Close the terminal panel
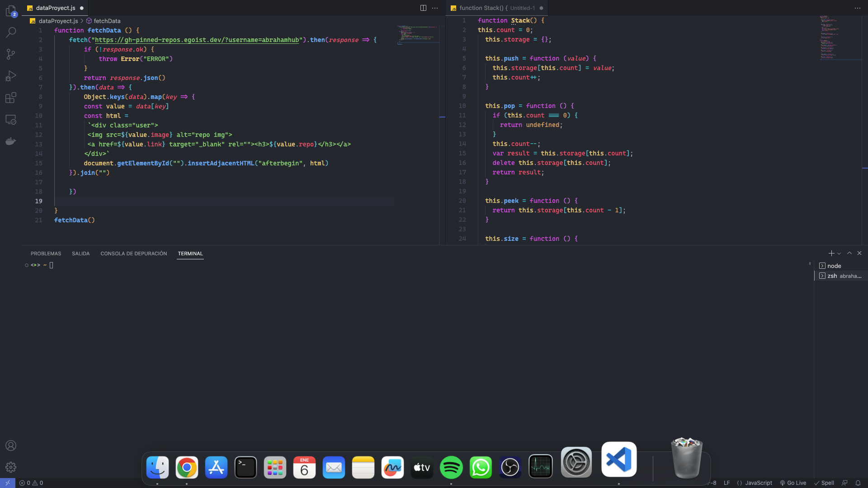 coord(859,253)
